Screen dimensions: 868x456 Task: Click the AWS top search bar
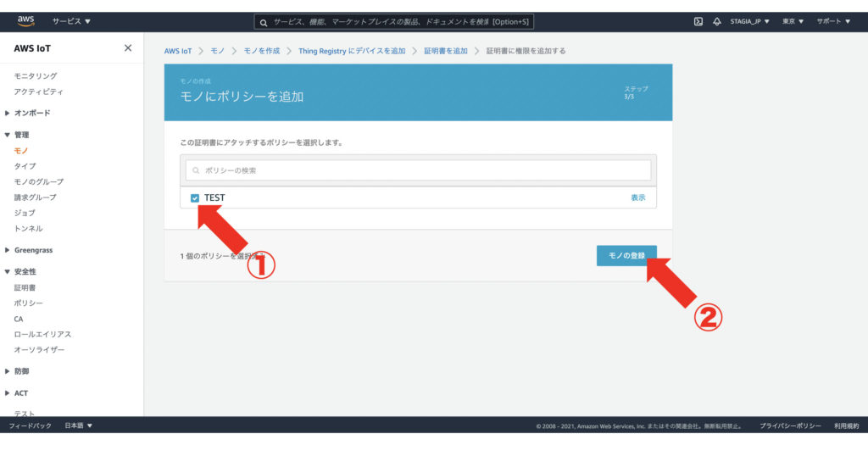click(394, 21)
